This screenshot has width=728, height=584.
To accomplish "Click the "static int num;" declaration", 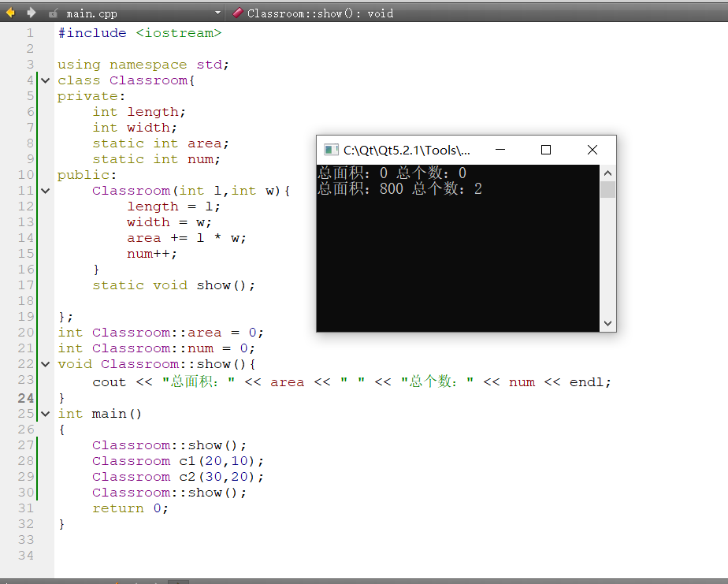I will click(x=157, y=159).
